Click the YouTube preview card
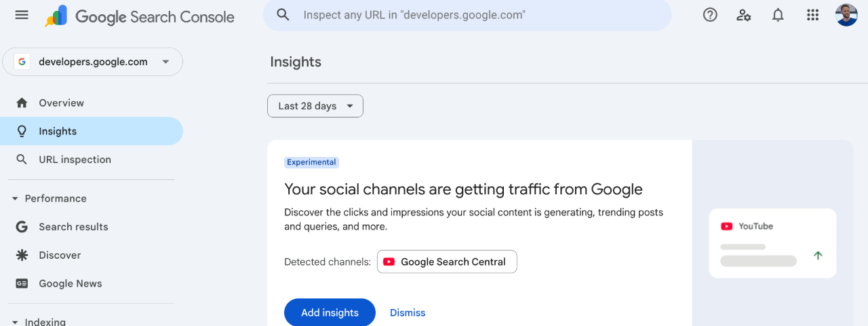The image size is (868, 326). (x=772, y=243)
